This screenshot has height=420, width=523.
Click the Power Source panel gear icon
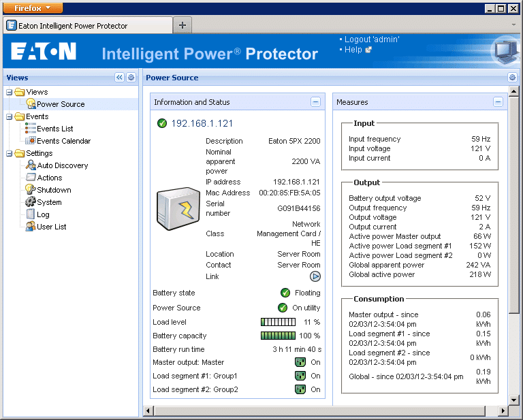tap(512, 78)
